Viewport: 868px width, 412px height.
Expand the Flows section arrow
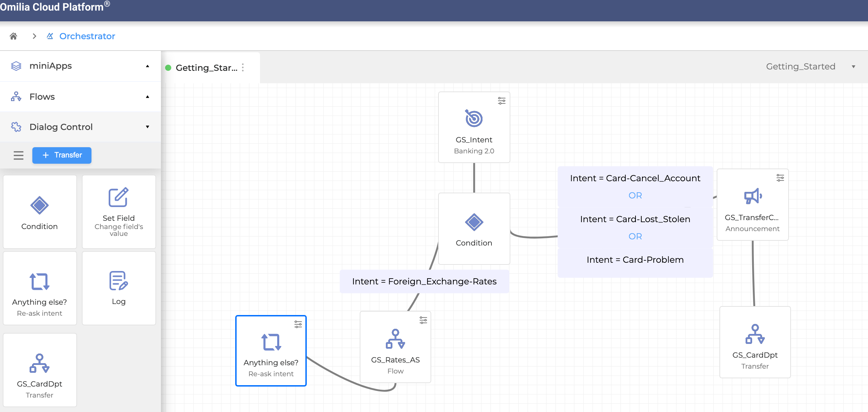148,97
